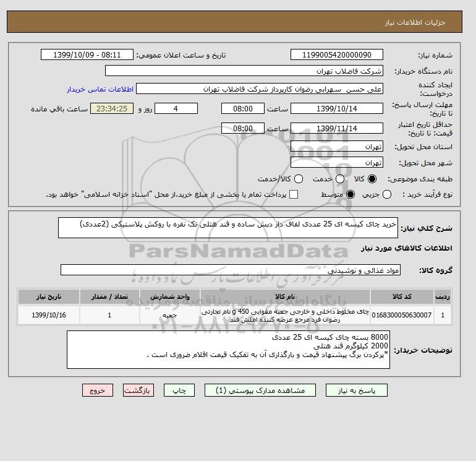Image resolution: width=476 pixels, height=461 pixels.
Task: Select the کالا/خدمت radio button
Action: point(299,179)
